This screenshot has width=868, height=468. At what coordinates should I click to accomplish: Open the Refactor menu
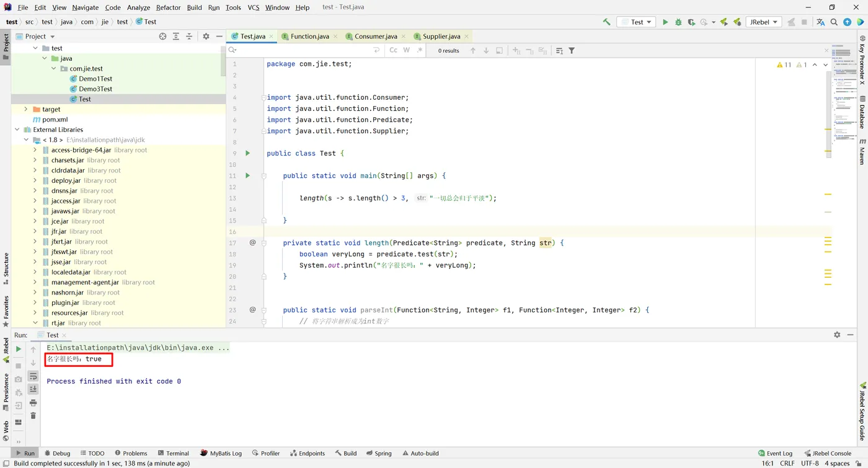tap(168, 7)
